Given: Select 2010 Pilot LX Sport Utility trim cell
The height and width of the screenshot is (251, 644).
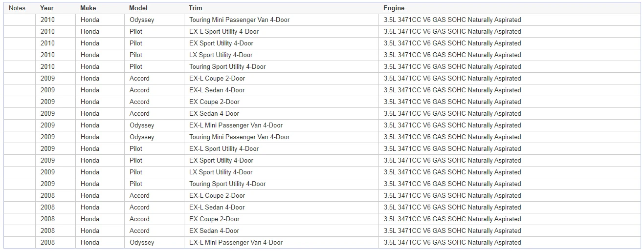Looking at the screenshot, I should (221, 55).
